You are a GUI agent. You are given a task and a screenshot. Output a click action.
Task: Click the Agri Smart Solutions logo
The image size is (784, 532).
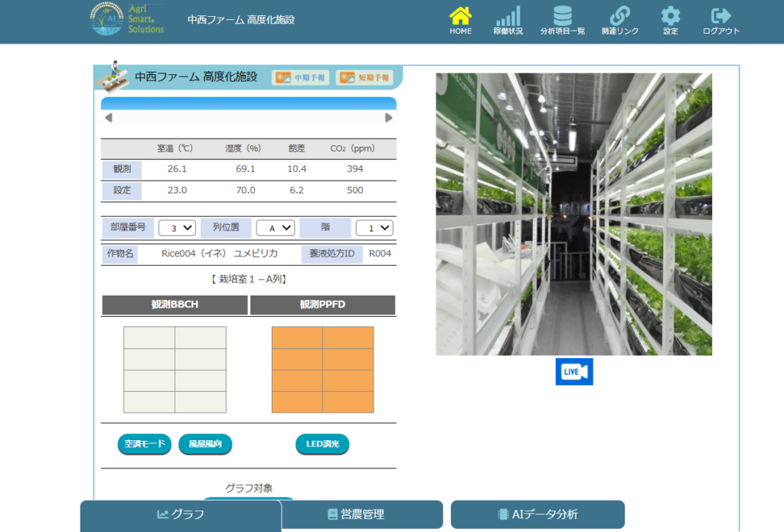[127, 19]
